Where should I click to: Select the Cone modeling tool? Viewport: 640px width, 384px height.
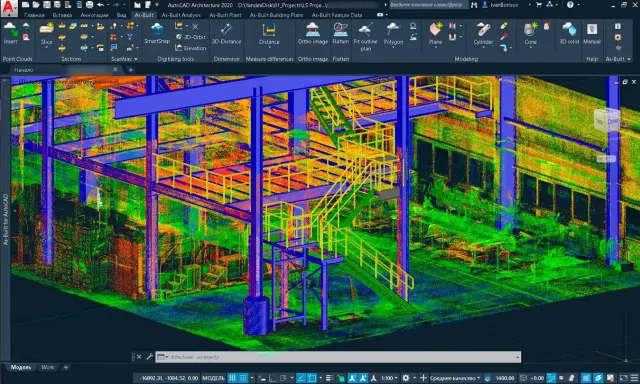tap(530, 34)
